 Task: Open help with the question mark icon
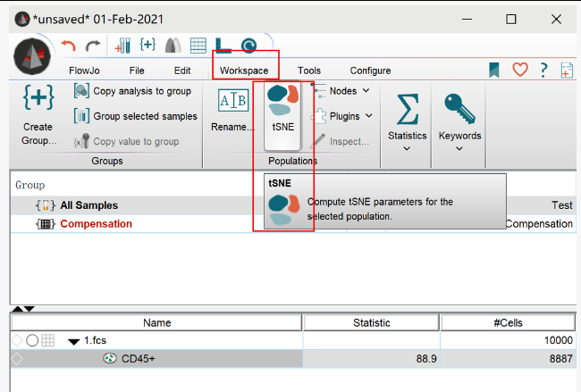pyautogui.click(x=543, y=70)
